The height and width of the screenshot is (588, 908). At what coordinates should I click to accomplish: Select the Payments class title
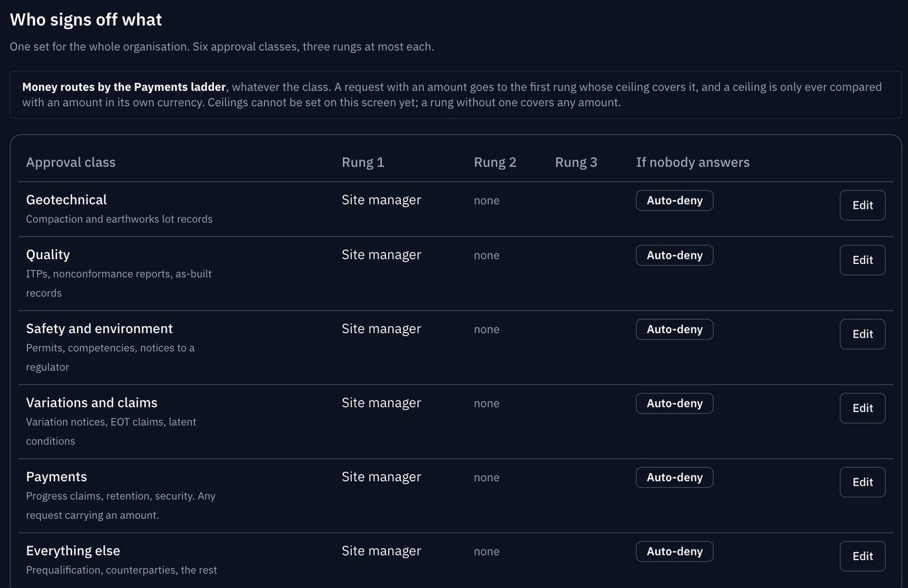tap(56, 477)
